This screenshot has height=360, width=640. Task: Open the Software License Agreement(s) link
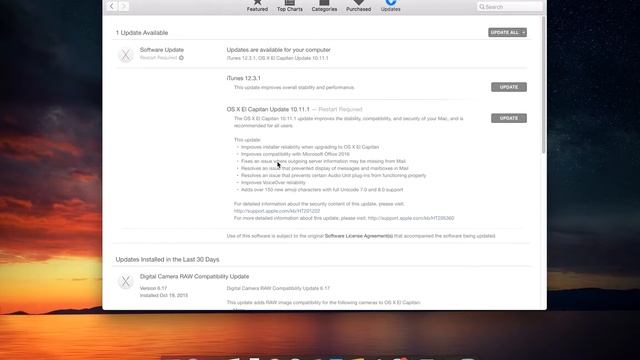click(x=359, y=236)
